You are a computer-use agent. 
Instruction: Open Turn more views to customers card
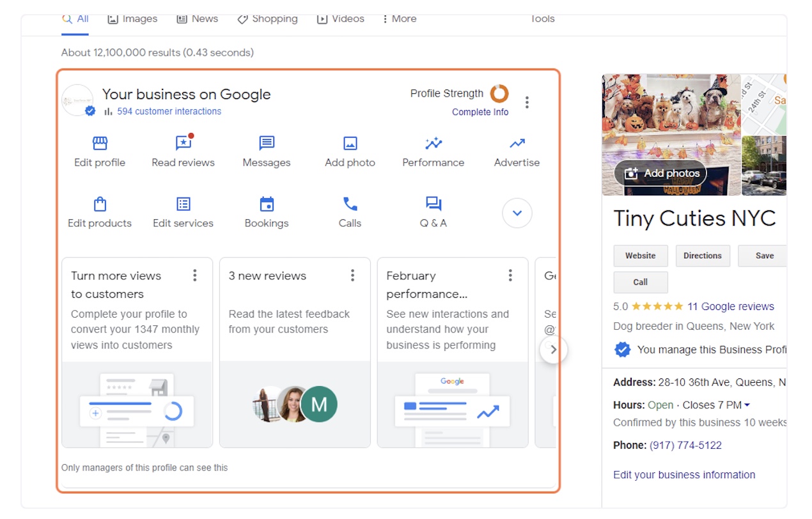coord(137,352)
